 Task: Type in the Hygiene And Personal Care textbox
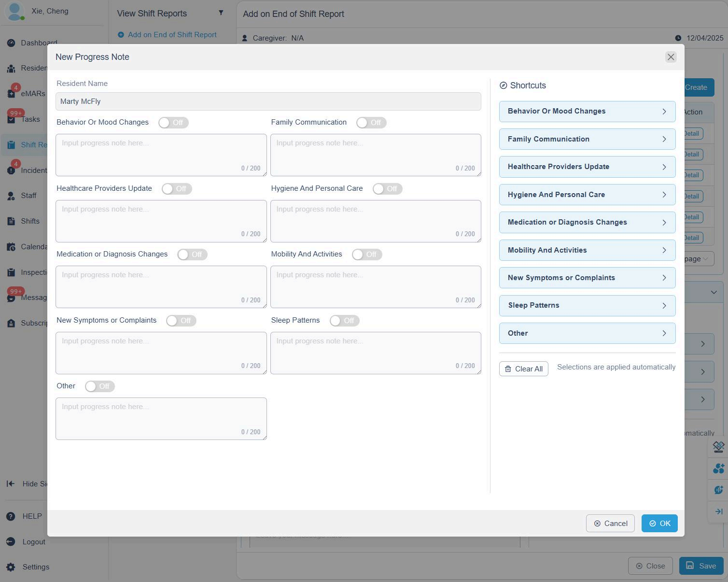coord(376,221)
